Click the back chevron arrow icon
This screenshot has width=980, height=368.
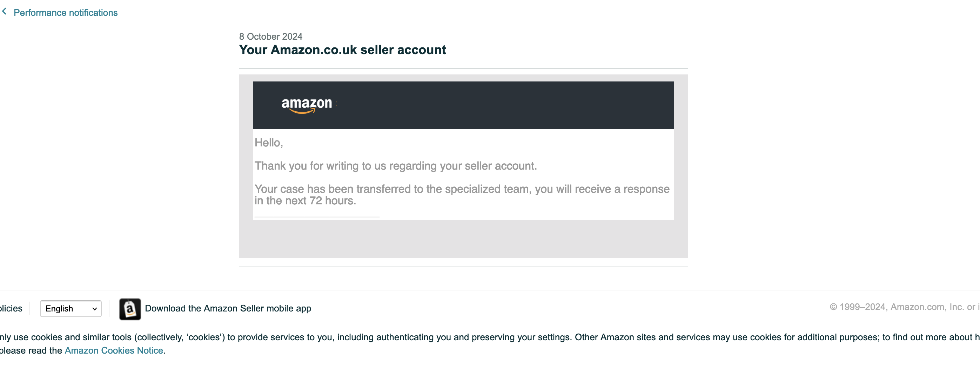(x=4, y=12)
